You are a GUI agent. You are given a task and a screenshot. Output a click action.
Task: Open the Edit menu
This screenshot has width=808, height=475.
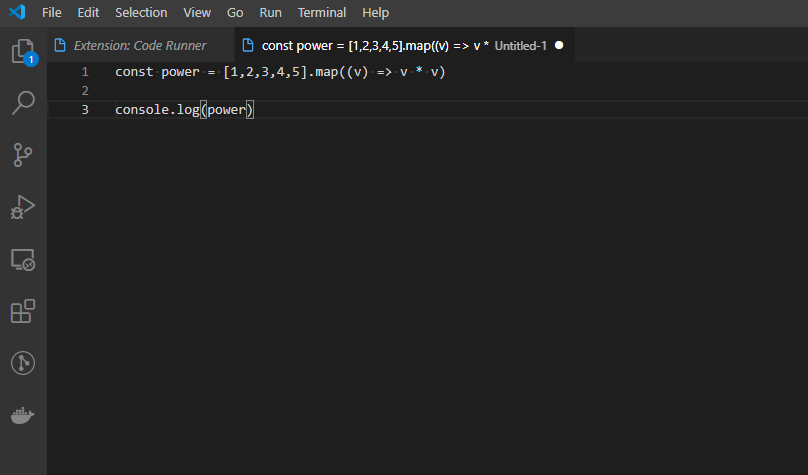click(88, 12)
